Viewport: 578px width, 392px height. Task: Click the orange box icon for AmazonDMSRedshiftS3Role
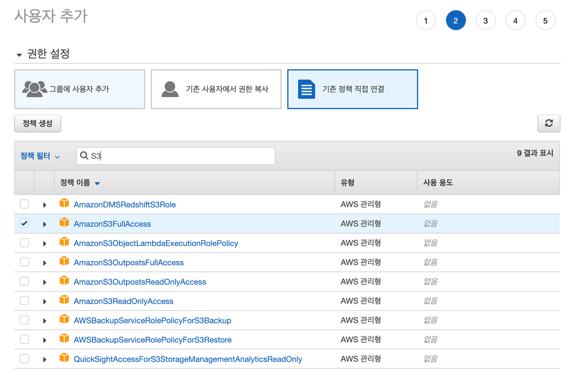coord(65,203)
